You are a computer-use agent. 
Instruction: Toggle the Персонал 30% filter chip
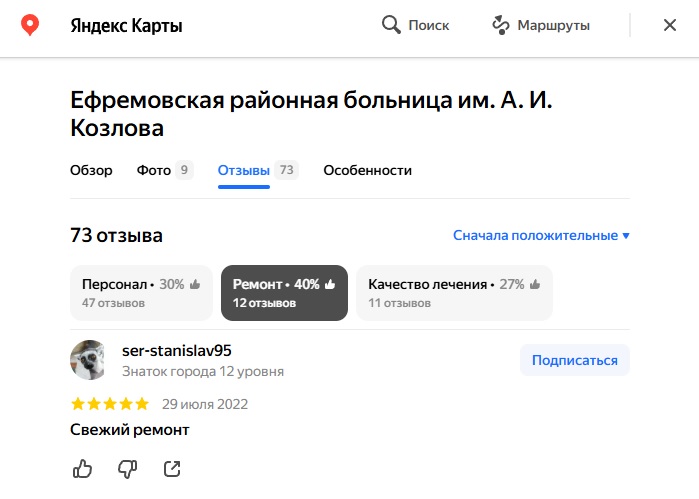pyautogui.click(x=141, y=293)
